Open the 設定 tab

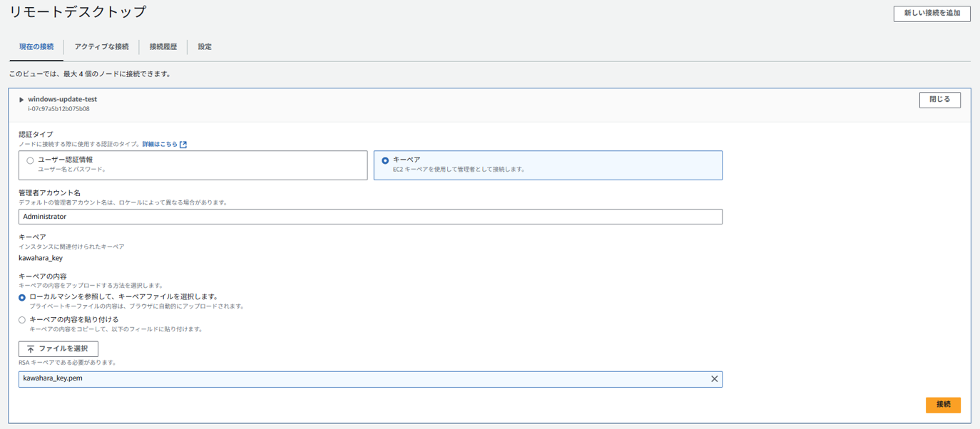205,47
